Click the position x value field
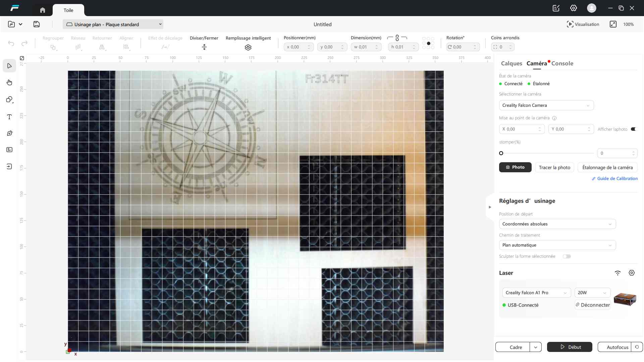The width and height of the screenshot is (644, 362). tap(299, 47)
